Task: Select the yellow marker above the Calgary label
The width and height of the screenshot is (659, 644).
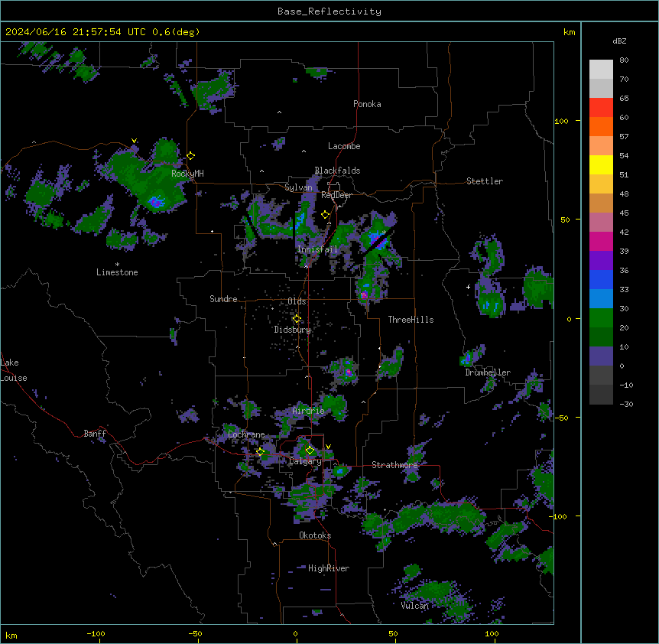Action: tap(310, 450)
